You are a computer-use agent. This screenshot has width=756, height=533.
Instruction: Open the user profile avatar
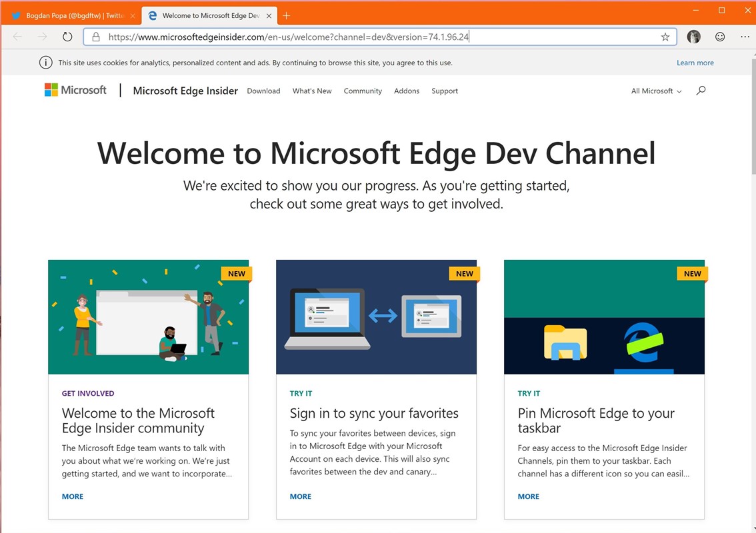pos(693,37)
